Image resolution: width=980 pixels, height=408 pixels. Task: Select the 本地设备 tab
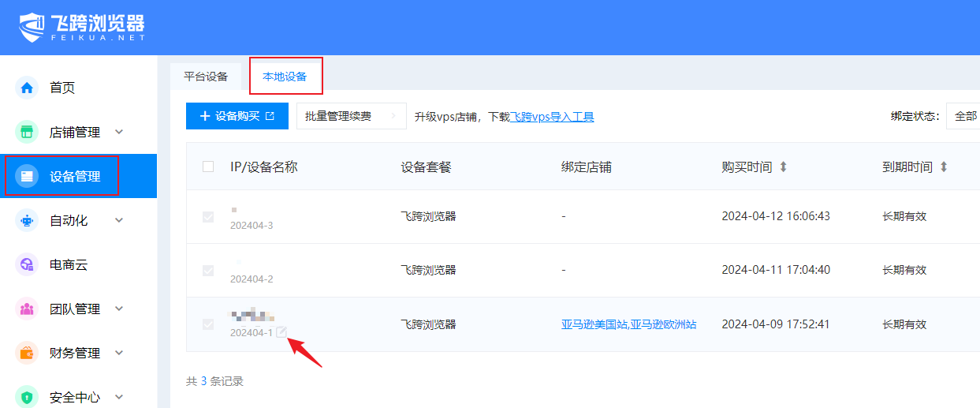(285, 77)
